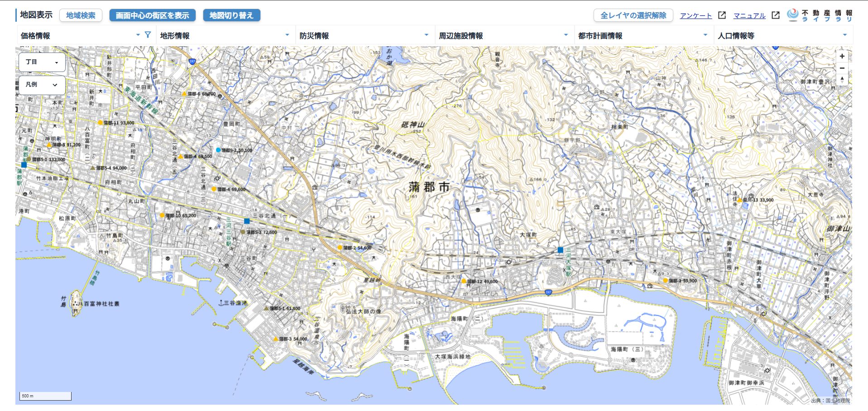This screenshot has width=868, height=411.
Task: Click the 出典：国土地理院 attribution
Action: point(830,401)
